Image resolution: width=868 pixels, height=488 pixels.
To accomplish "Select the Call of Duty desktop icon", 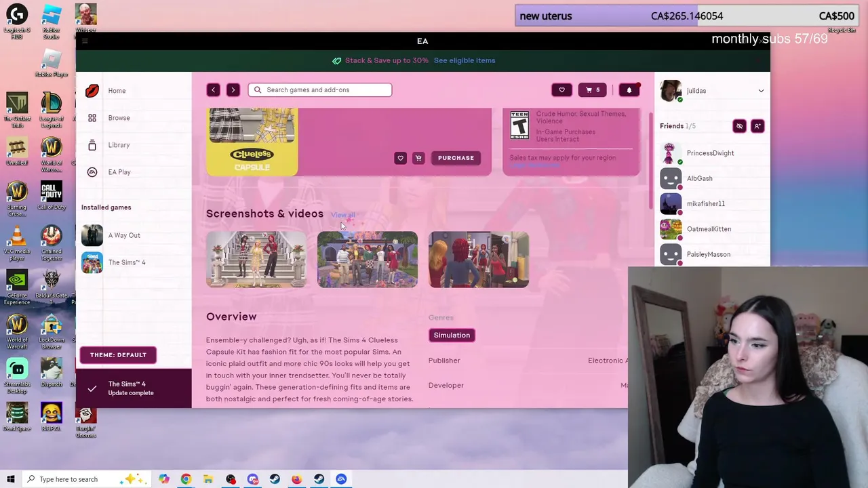I will pos(51,197).
